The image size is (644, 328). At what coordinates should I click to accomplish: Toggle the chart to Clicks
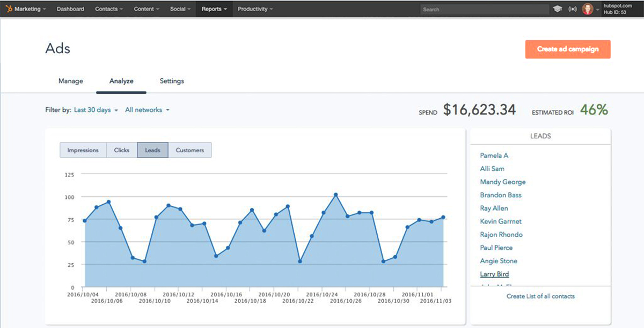(122, 150)
